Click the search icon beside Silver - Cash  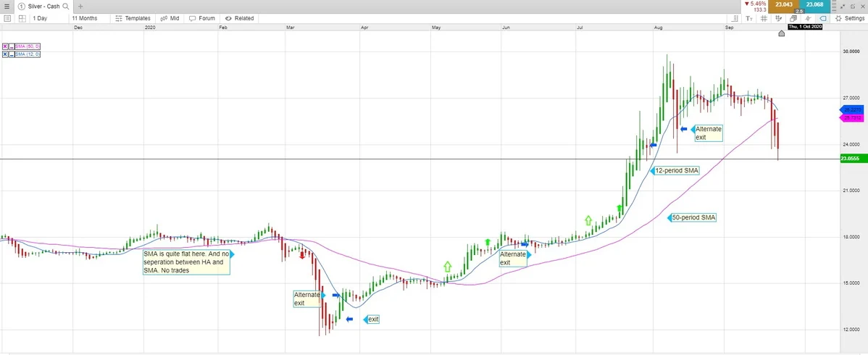(x=66, y=6)
